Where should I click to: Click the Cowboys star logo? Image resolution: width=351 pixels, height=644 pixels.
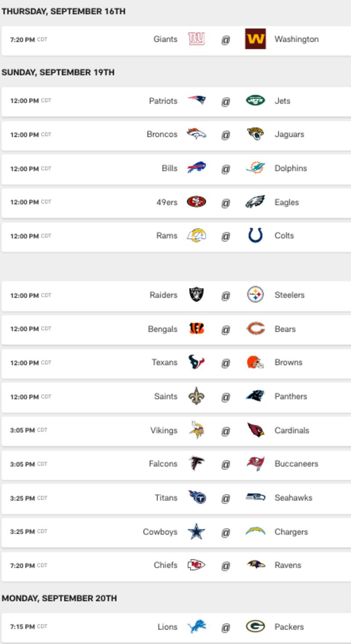pos(196,532)
